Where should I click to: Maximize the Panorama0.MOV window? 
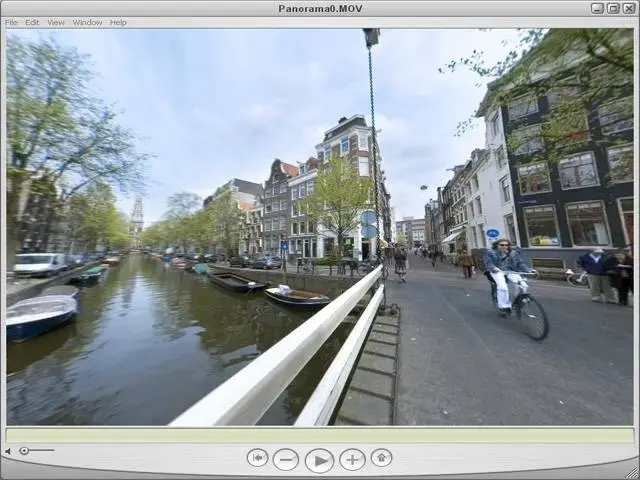[x=613, y=8]
